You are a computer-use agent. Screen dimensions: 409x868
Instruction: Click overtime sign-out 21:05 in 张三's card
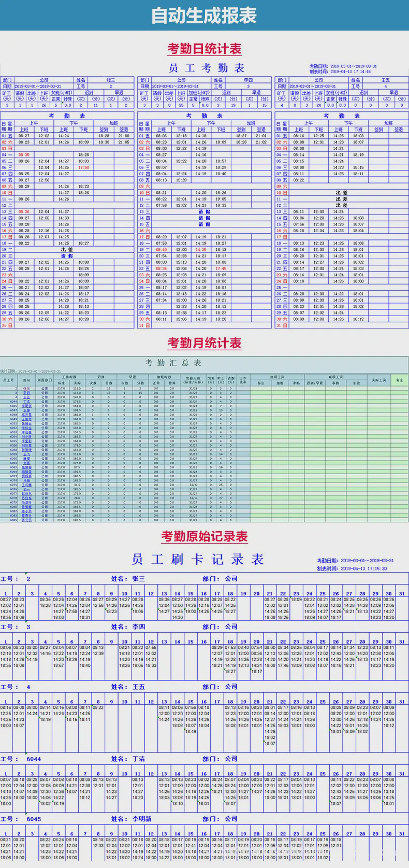tap(124, 142)
